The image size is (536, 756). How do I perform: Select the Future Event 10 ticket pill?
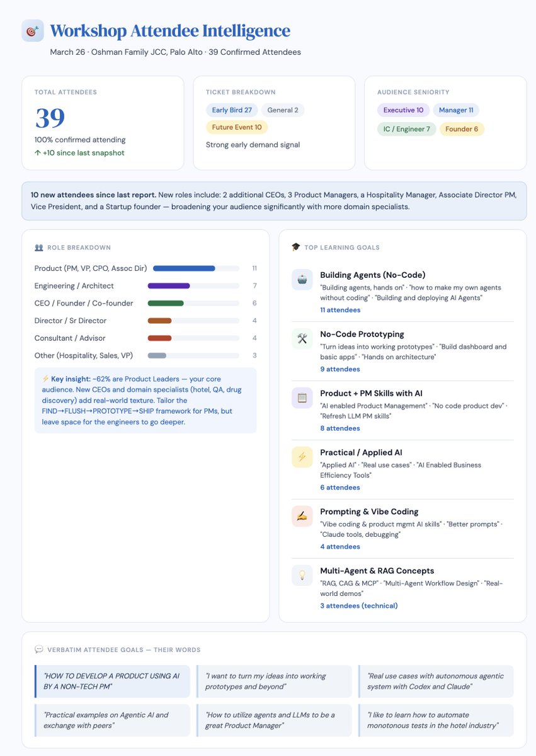[x=237, y=127]
